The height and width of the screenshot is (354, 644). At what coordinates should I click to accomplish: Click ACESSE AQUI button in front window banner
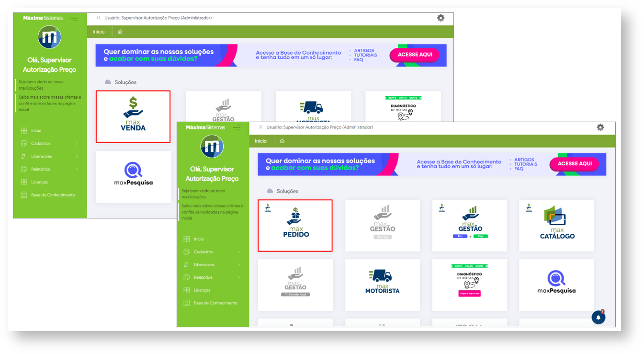point(575,164)
